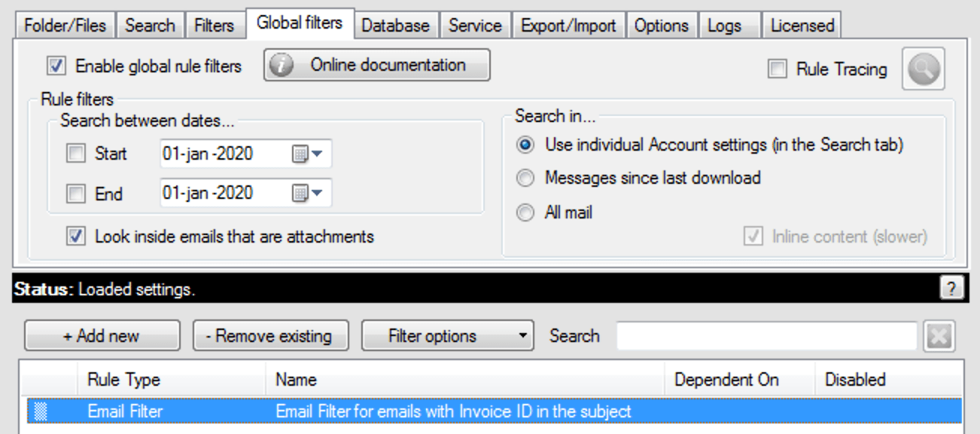Switch to the Database tab

[x=395, y=26]
